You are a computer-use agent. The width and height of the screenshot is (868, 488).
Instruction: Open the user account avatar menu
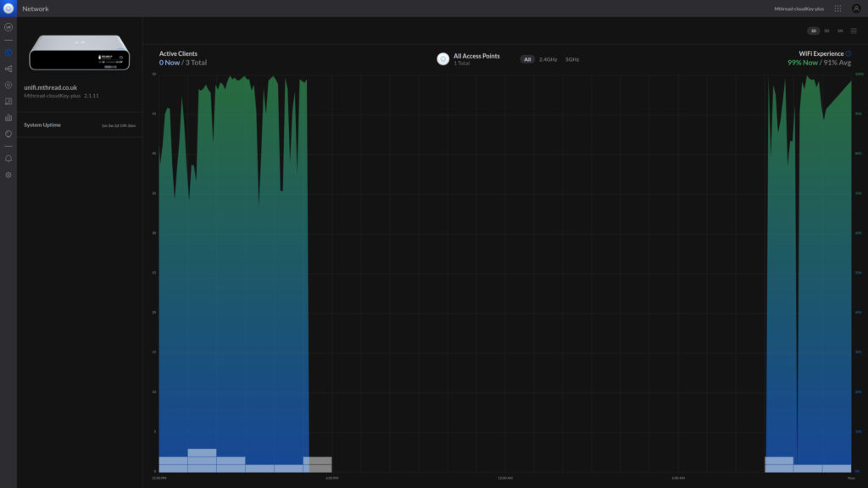pyautogui.click(x=858, y=8)
